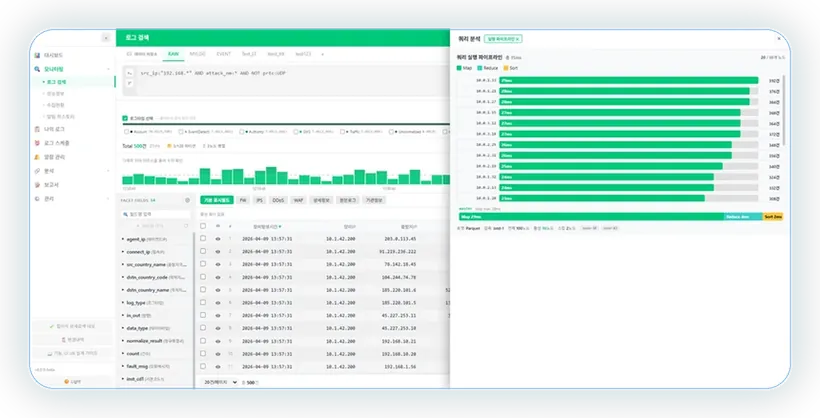
Task: Sort table by the timestamp column header
Action: pos(267,227)
